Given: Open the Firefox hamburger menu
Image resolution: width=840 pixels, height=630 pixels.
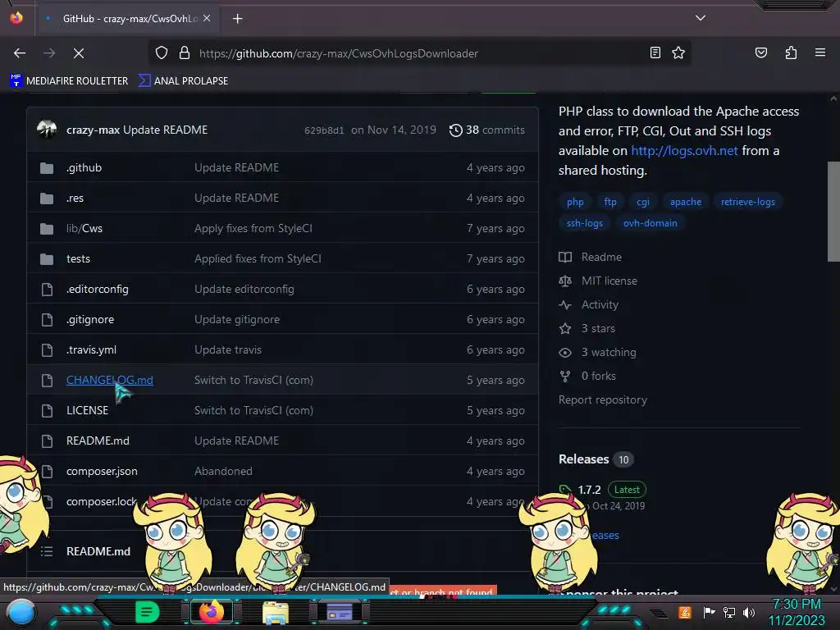Looking at the screenshot, I should click(819, 52).
